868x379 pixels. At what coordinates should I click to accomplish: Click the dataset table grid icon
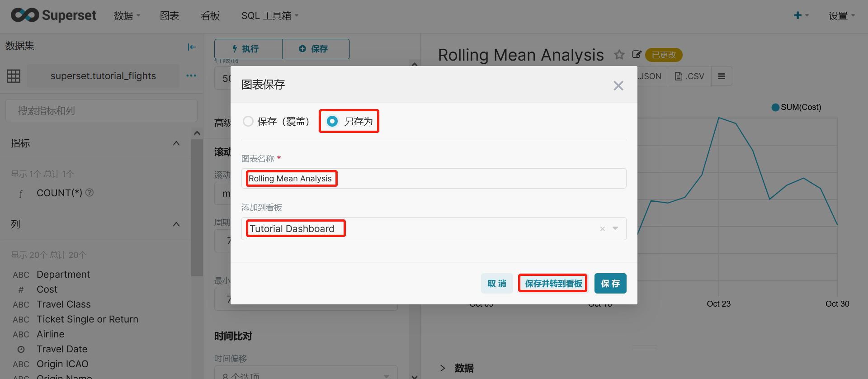tap(14, 76)
